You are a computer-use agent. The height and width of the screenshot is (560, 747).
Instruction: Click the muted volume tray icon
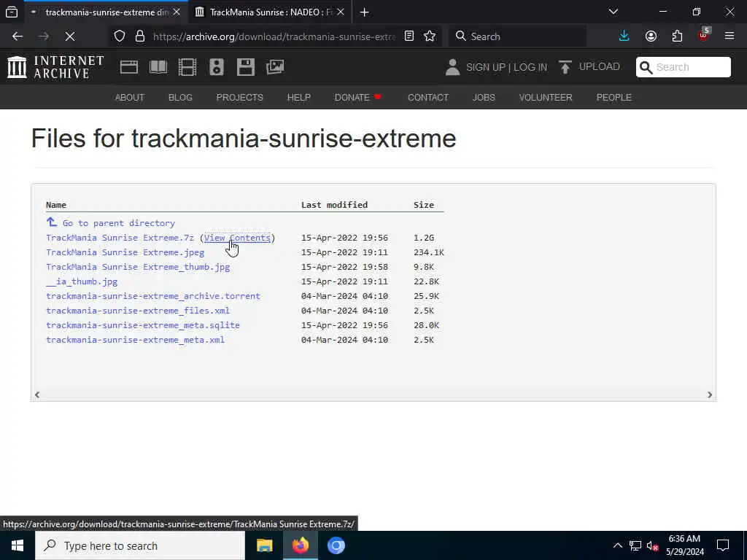(652, 545)
